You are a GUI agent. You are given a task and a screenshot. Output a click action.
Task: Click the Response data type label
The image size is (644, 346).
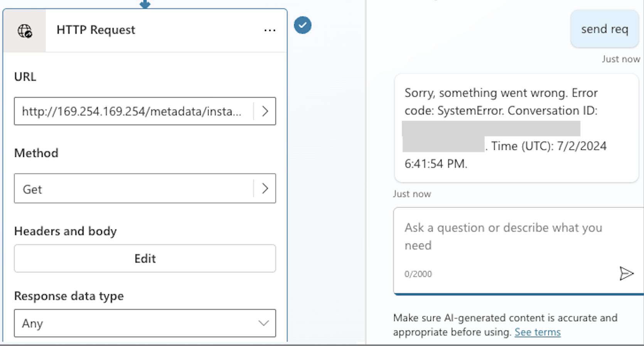(x=69, y=296)
